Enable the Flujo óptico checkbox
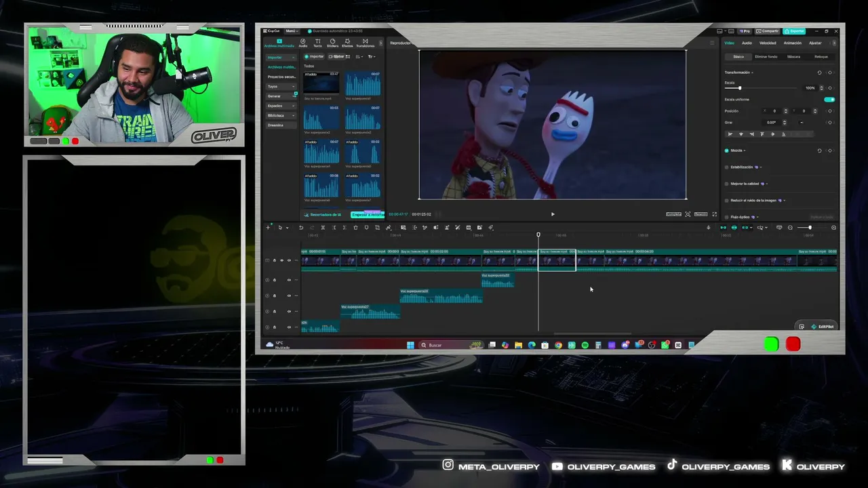868x488 pixels. click(726, 217)
